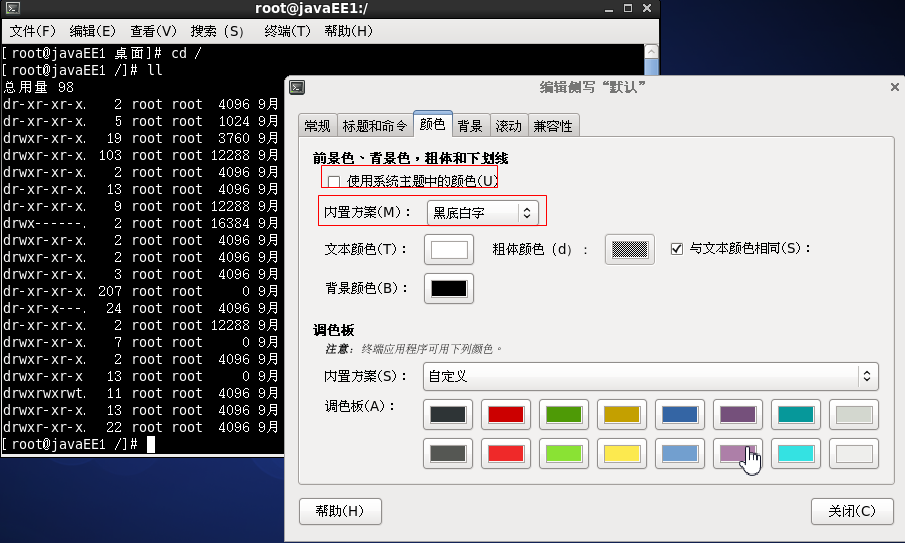Choose mustard yellow palette color, top row
This screenshot has height=543, width=905.
(x=622, y=414)
